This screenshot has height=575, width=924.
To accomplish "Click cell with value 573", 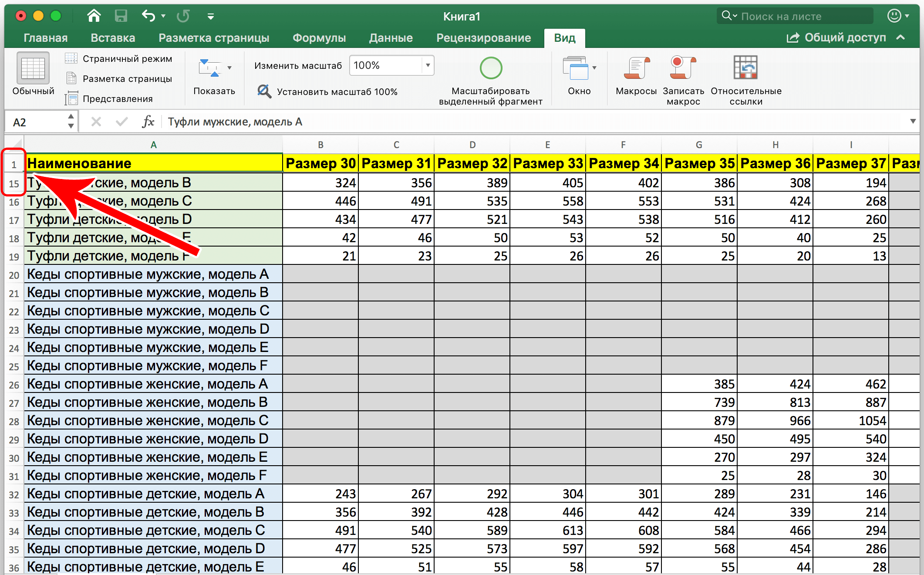I will (x=472, y=549).
